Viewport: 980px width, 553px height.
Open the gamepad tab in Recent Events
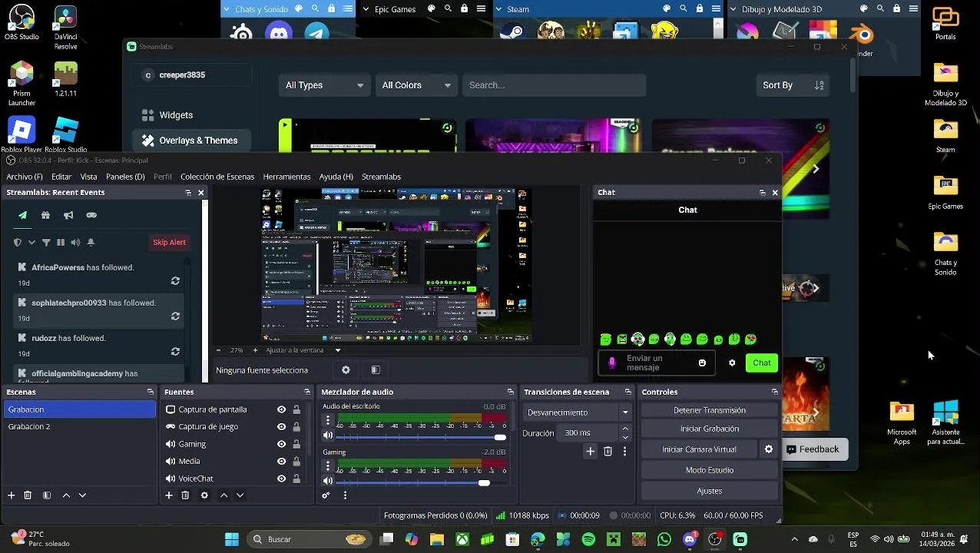(91, 215)
